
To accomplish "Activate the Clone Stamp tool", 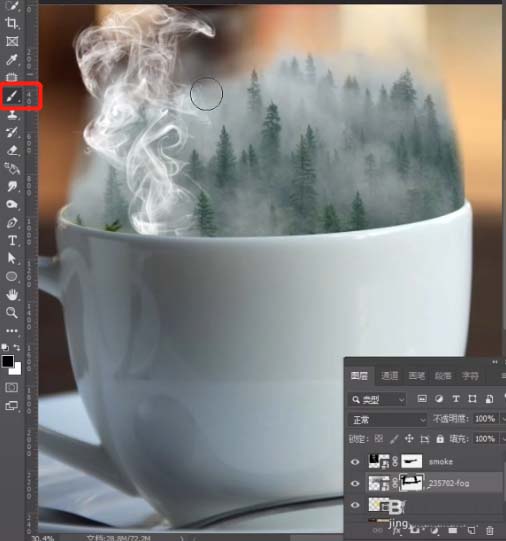I will [x=12, y=114].
